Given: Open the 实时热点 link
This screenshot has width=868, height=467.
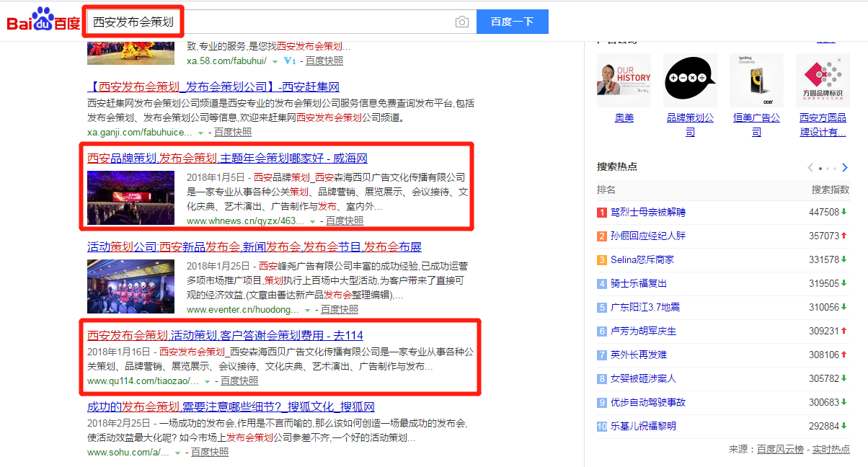Looking at the screenshot, I should [831, 449].
